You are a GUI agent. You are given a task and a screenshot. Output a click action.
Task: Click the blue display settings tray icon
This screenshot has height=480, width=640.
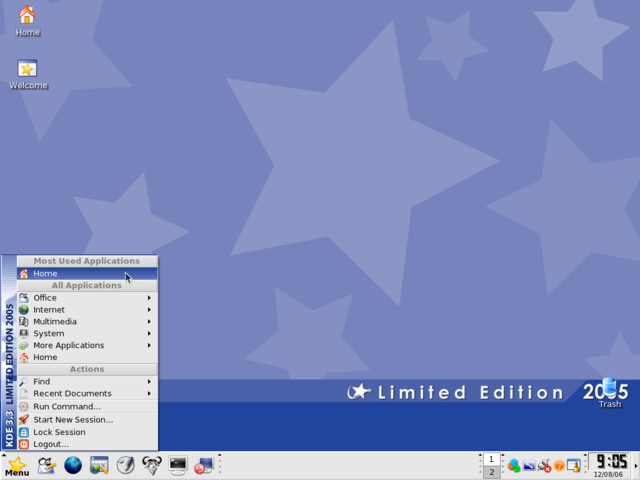[529, 465]
